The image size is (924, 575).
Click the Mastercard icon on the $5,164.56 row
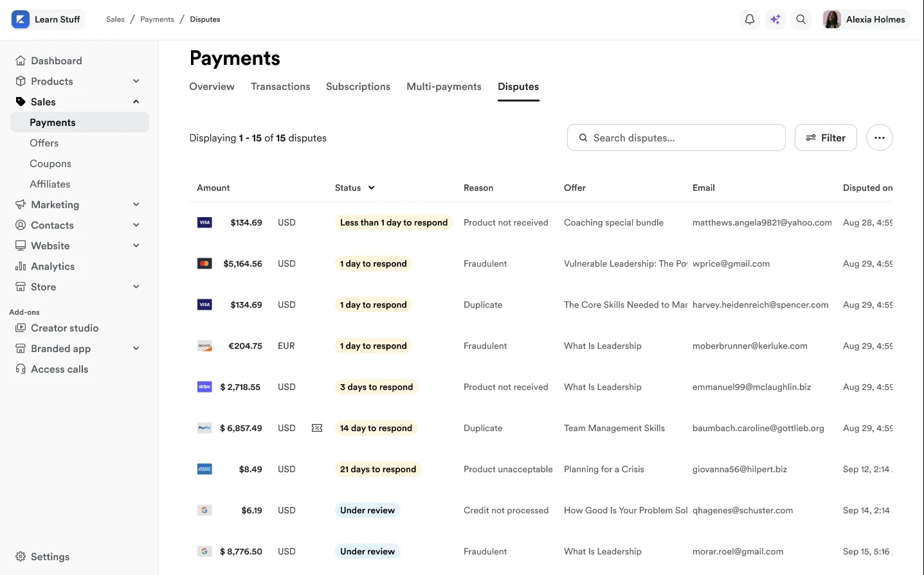[x=204, y=263]
